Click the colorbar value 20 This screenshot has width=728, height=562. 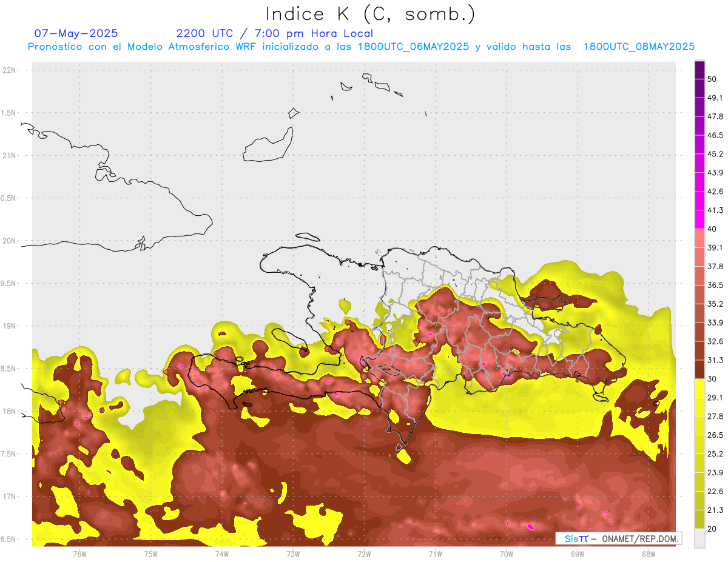coord(712,529)
